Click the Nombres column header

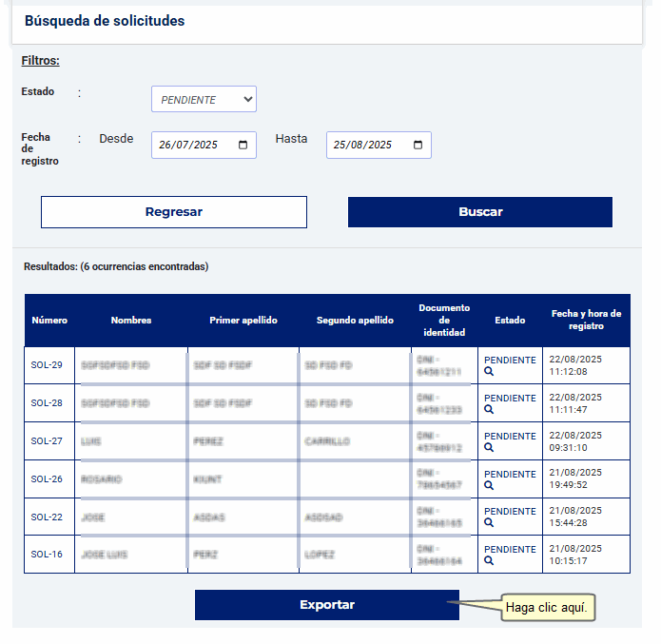(x=131, y=321)
